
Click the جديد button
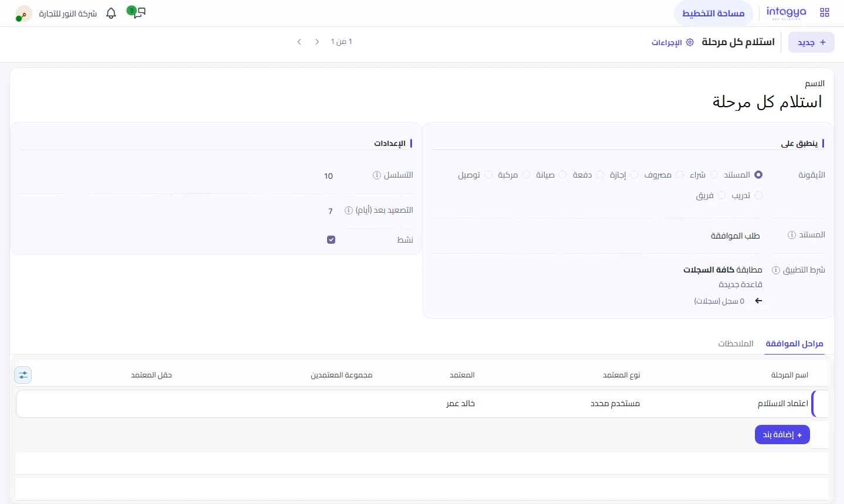pyautogui.click(x=812, y=42)
